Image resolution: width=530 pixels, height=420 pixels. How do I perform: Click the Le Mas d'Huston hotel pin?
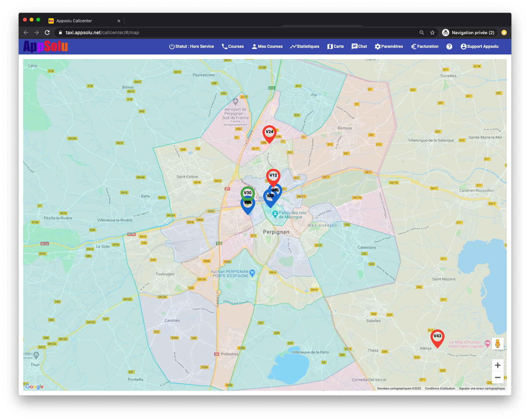[x=487, y=343]
